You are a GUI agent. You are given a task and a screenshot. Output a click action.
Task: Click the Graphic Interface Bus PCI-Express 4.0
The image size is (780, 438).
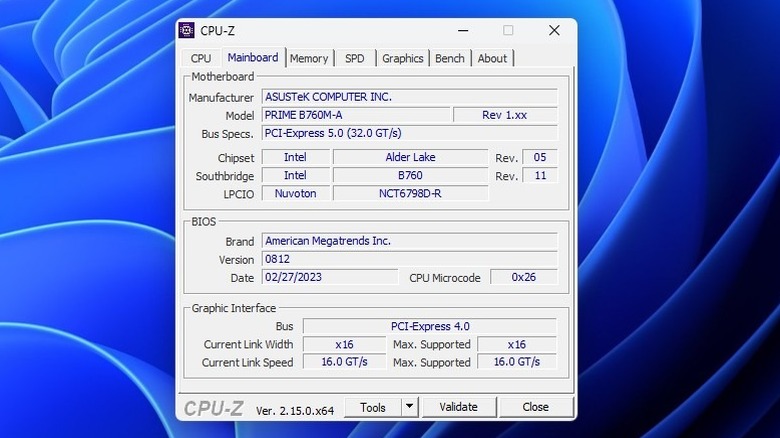click(430, 326)
